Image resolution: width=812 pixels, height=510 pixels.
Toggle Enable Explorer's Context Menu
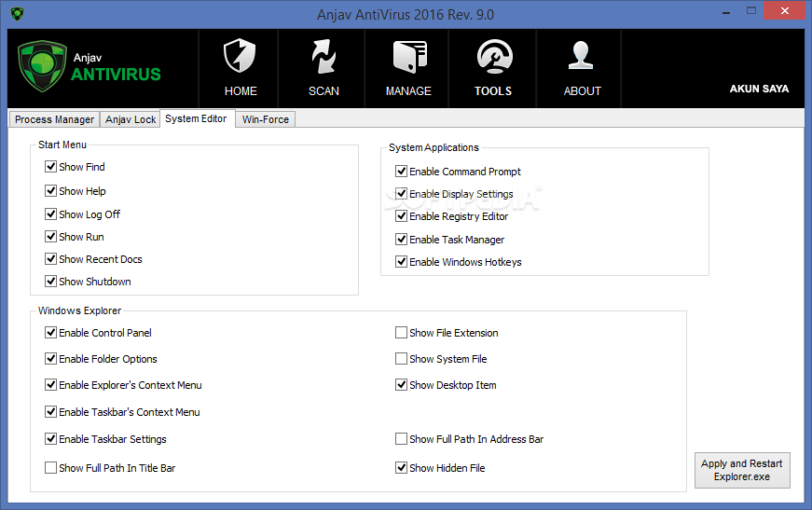coord(50,385)
